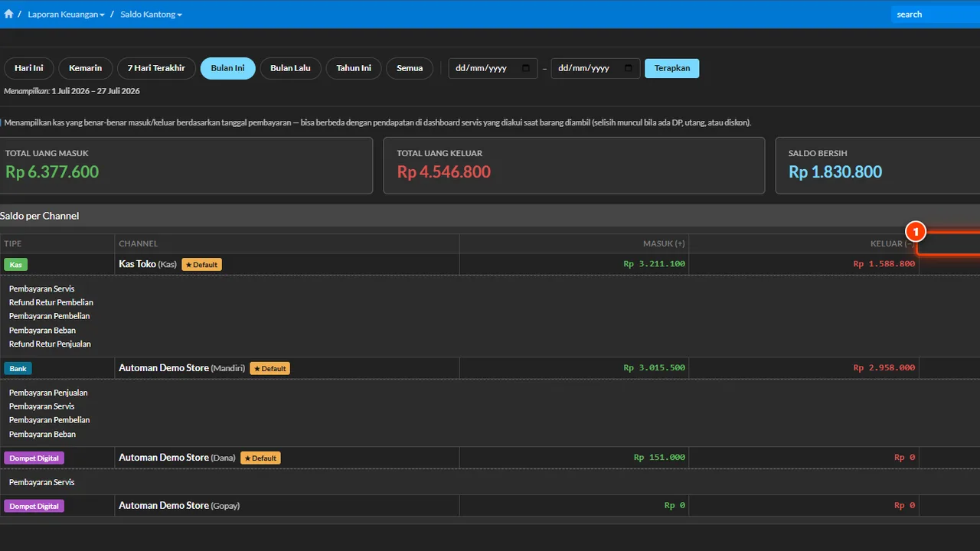The width and height of the screenshot is (980, 551).
Task: Click the MASUK (+) column header
Action: pos(574,243)
